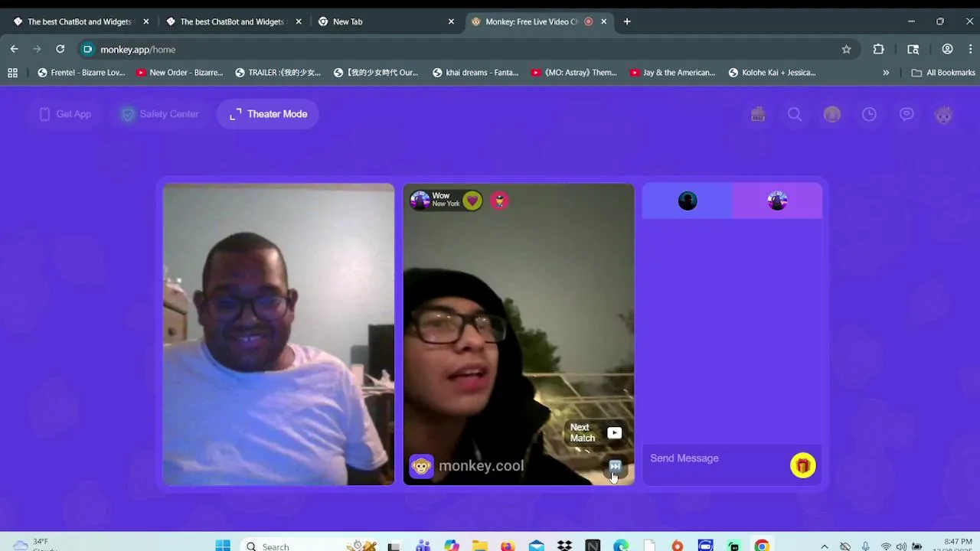Open the Windows Start menu
Image resolution: width=980 pixels, height=551 pixels.
point(223,546)
